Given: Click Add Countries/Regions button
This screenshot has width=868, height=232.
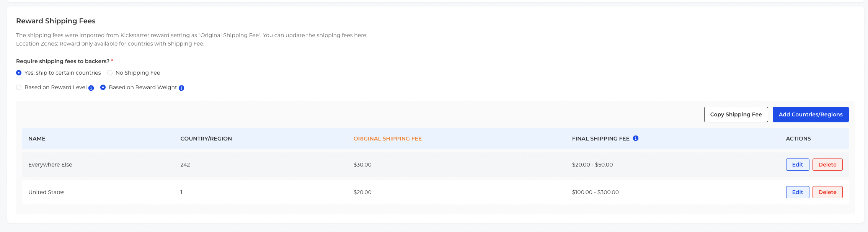Looking at the screenshot, I should [810, 114].
